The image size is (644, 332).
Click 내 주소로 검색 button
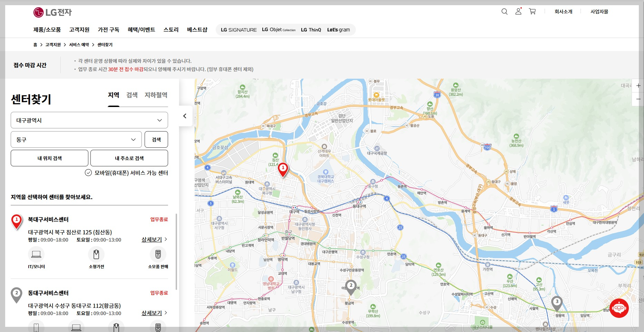(129, 158)
